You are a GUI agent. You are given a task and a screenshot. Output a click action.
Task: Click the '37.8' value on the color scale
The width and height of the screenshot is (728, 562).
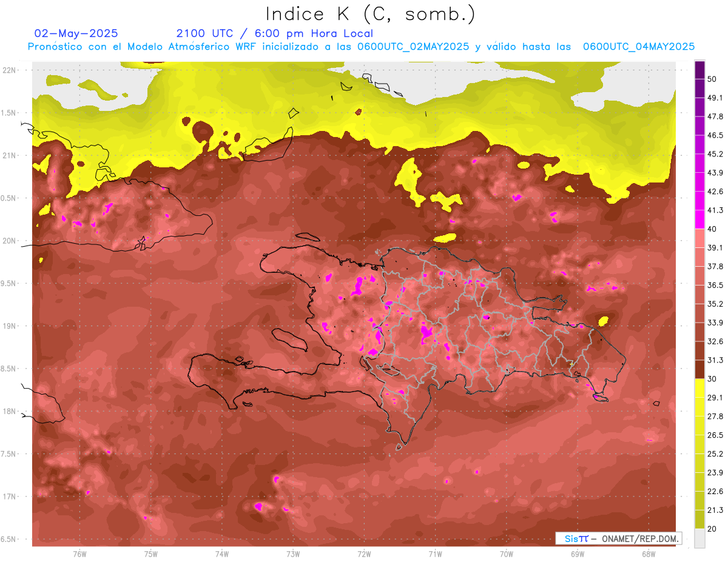[x=715, y=266]
